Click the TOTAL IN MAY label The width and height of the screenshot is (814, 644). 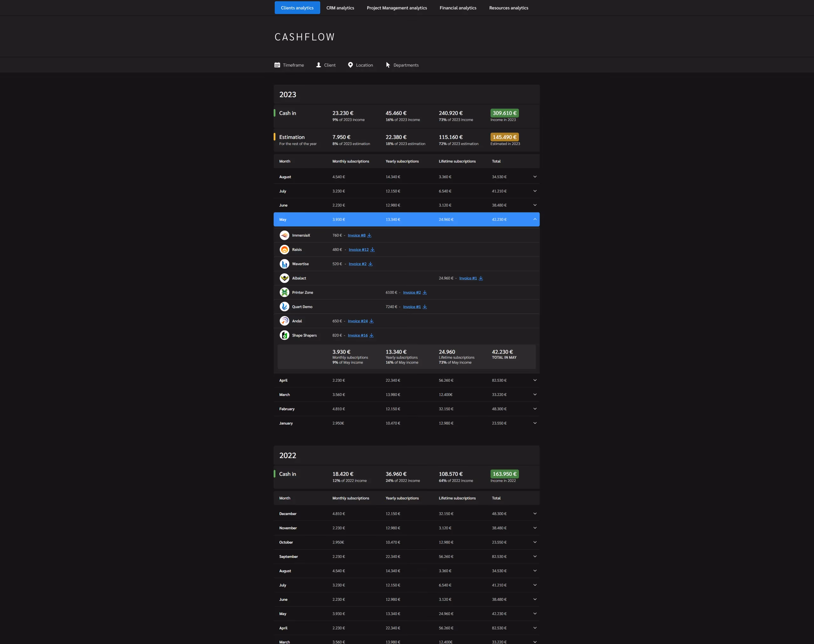tap(504, 357)
